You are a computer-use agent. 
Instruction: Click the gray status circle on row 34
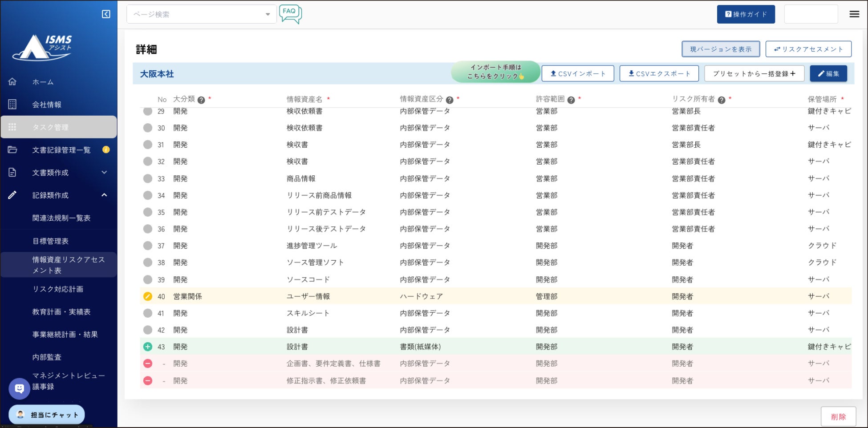click(148, 195)
